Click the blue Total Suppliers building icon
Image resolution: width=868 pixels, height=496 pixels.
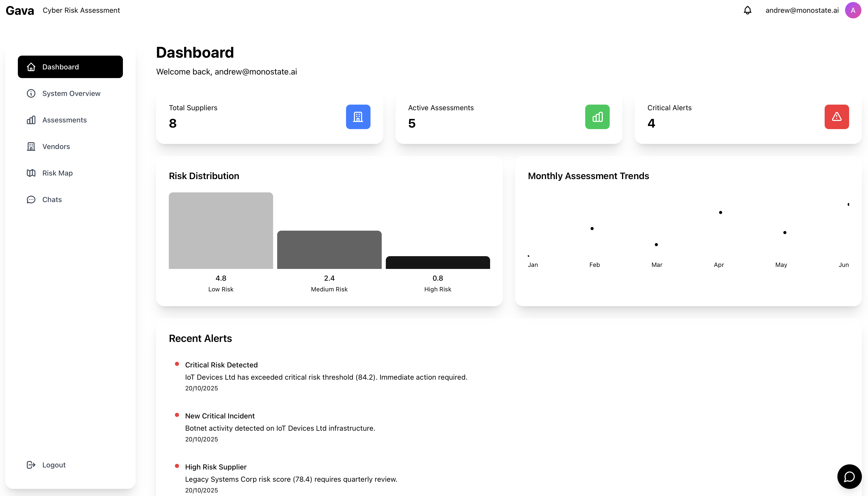click(358, 117)
